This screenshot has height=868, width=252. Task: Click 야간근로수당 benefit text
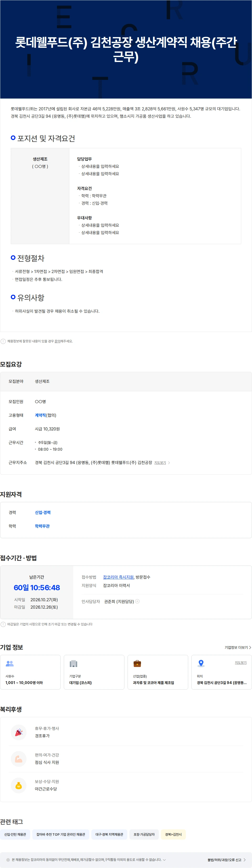[x=46, y=789]
